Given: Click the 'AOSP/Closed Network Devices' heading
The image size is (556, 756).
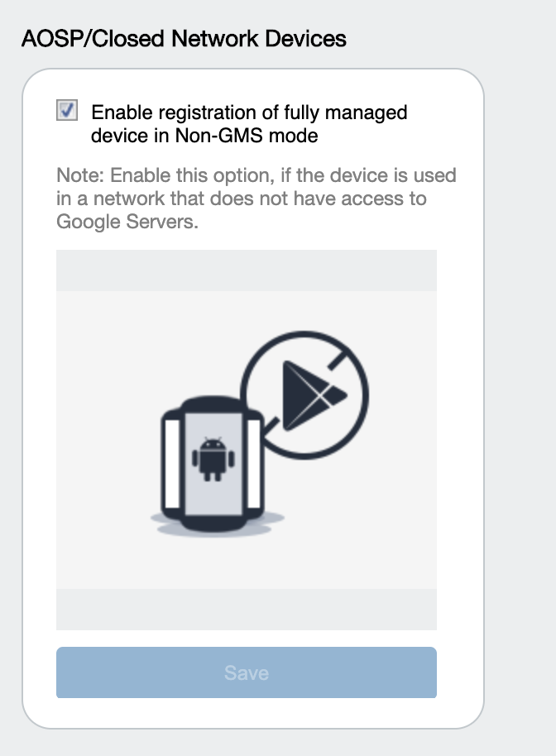Looking at the screenshot, I should click(184, 39).
